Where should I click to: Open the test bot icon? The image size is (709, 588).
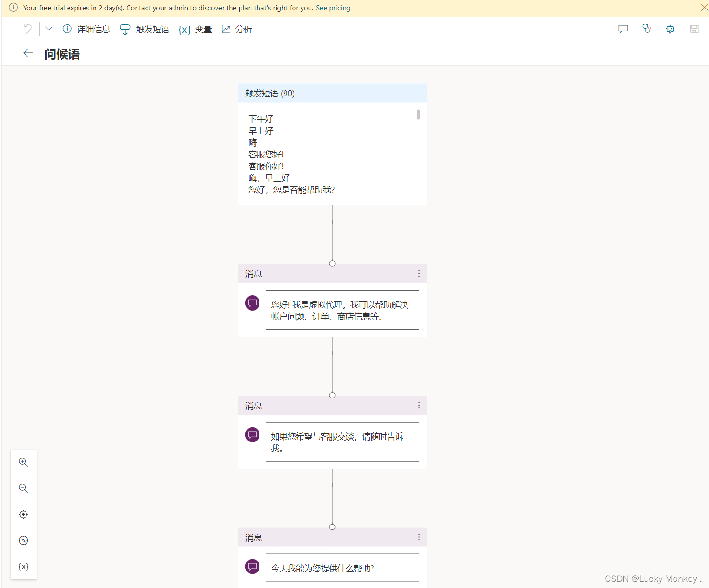[670, 29]
